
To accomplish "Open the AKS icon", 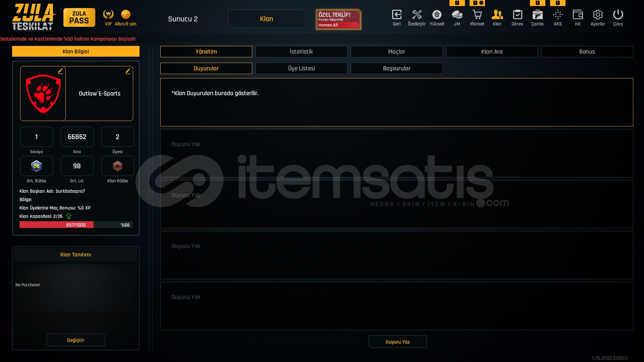I will coord(557,15).
